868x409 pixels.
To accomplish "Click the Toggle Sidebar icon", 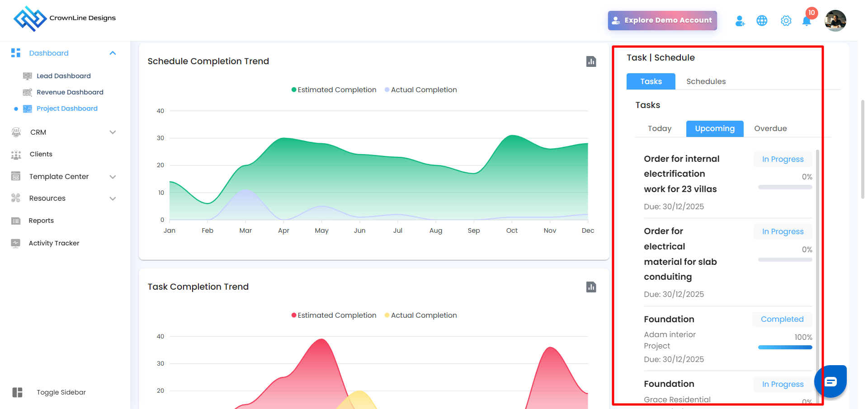I will (18, 392).
